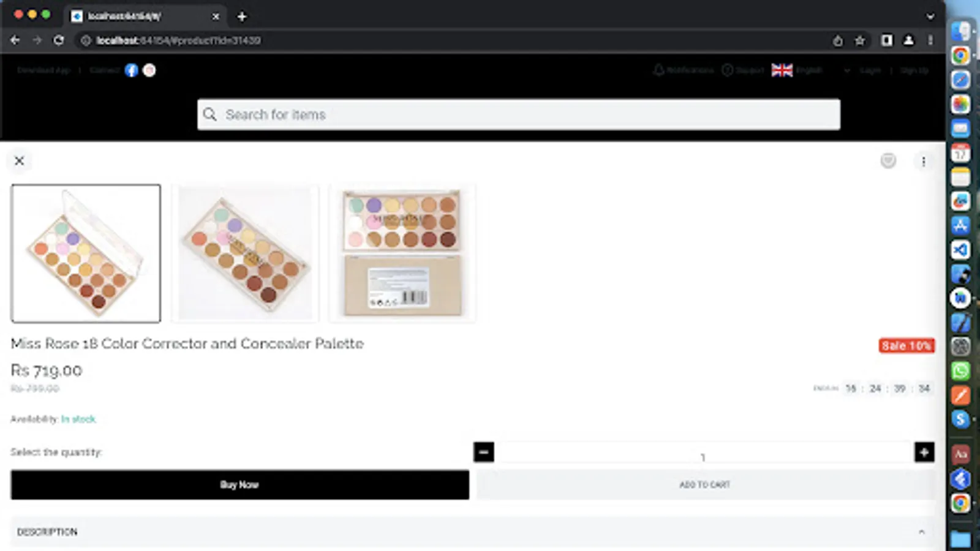The height and width of the screenshot is (551, 980).
Task: Click the UK flag language icon
Action: point(782,70)
